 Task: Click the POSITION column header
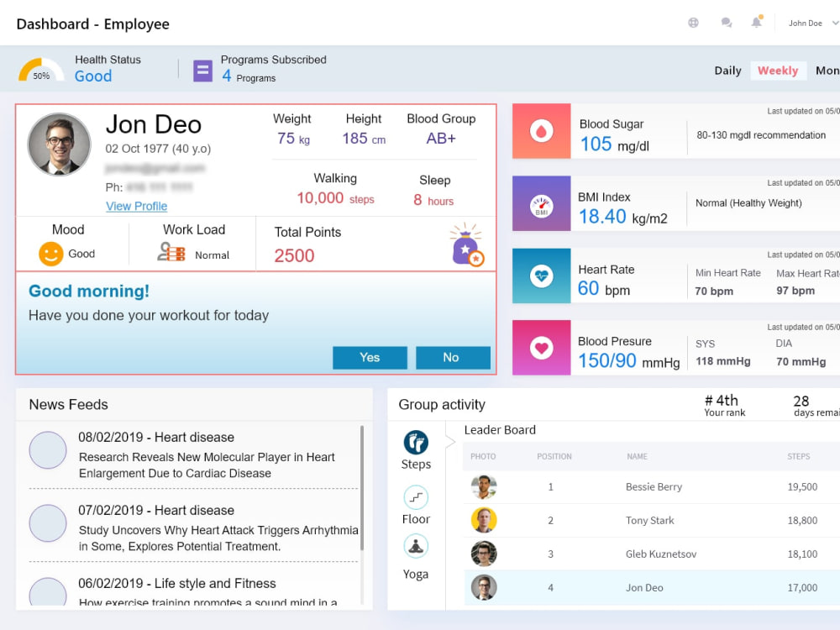point(554,456)
